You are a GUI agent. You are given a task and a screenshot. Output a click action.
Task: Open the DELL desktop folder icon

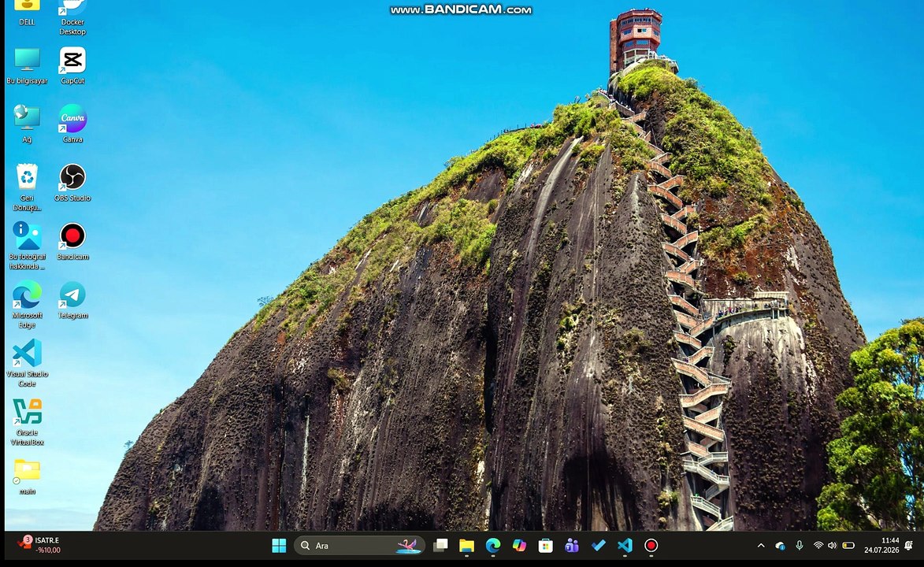[27, 12]
